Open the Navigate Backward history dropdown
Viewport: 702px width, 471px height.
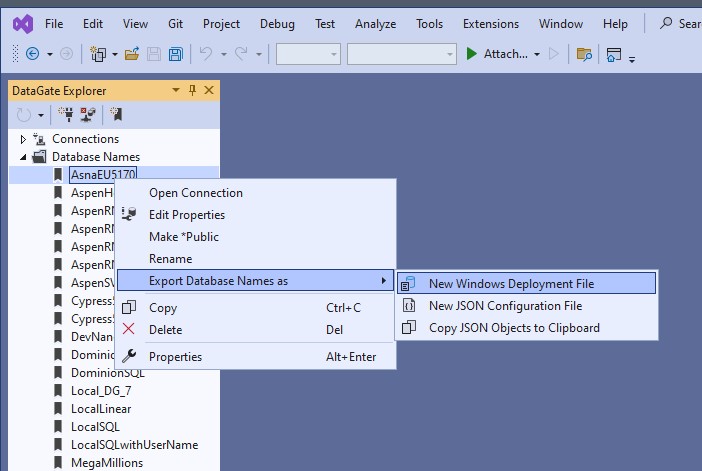(x=50, y=55)
